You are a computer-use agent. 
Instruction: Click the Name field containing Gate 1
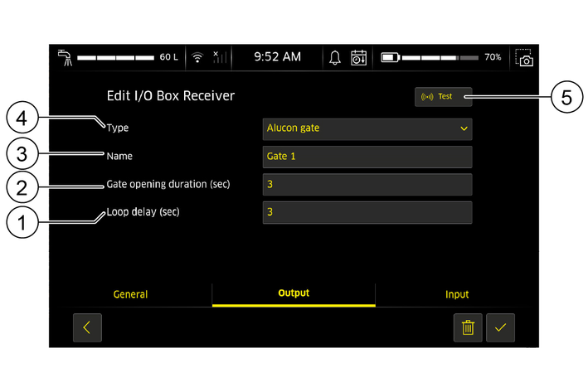click(x=367, y=157)
